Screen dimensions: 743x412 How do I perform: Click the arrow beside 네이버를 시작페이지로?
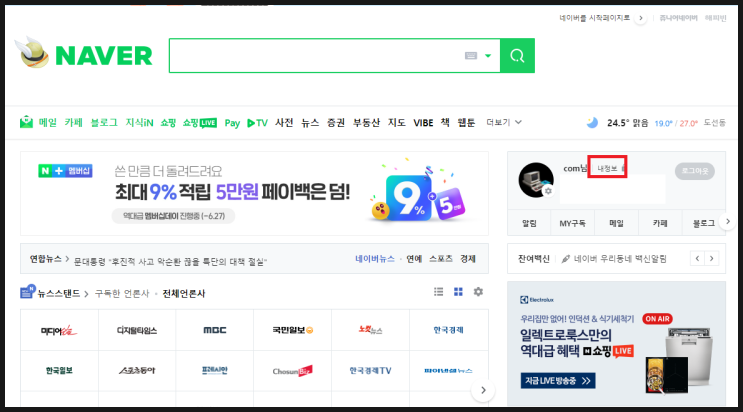coord(641,18)
